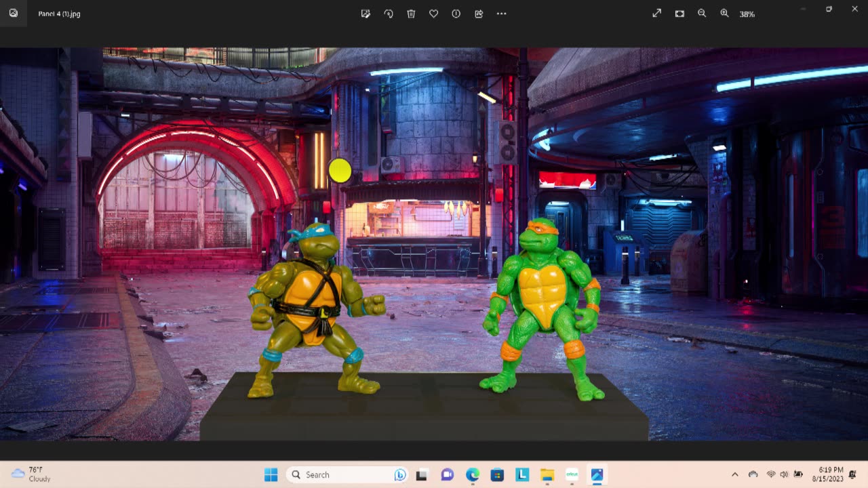The height and width of the screenshot is (488, 868).
Task: Open Microsoft Edge from the taskbar
Action: click(473, 475)
